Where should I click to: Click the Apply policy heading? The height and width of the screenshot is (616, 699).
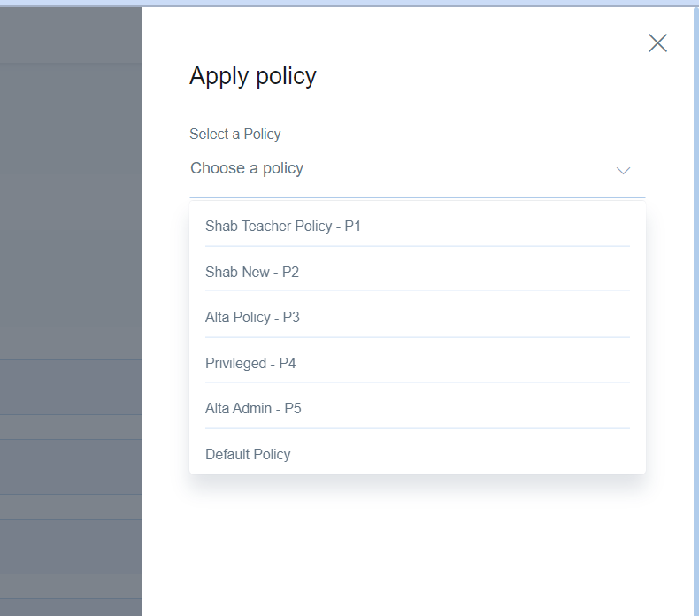253,76
